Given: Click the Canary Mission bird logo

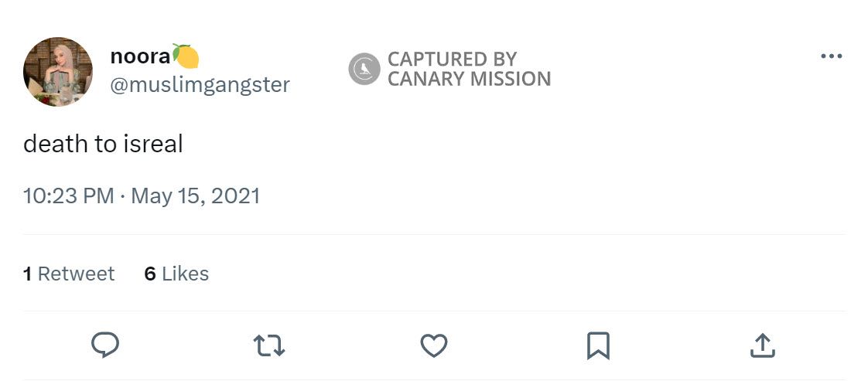Looking at the screenshot, I should (364, 69).
